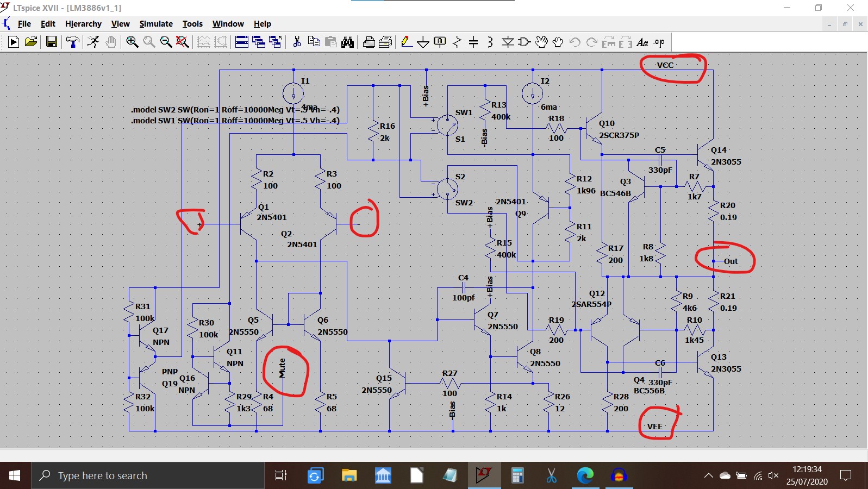Viewport: 868px width, 489px height.
Task: Click the taskbar search box
Action: coord(148,476)
